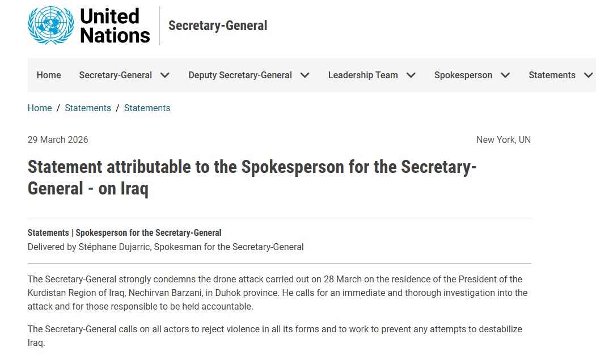Click the last Statements breadcrumb link

[x=147, y=108]
